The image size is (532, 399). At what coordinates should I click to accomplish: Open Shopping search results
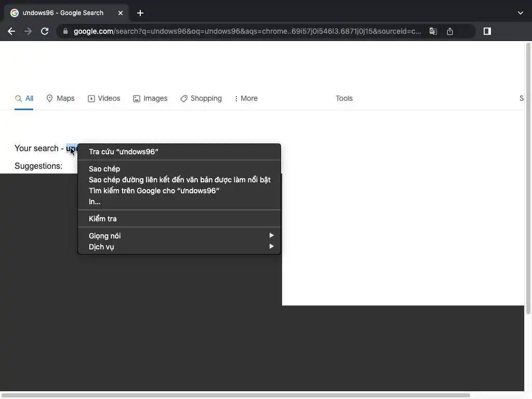[x=201, y=98]
